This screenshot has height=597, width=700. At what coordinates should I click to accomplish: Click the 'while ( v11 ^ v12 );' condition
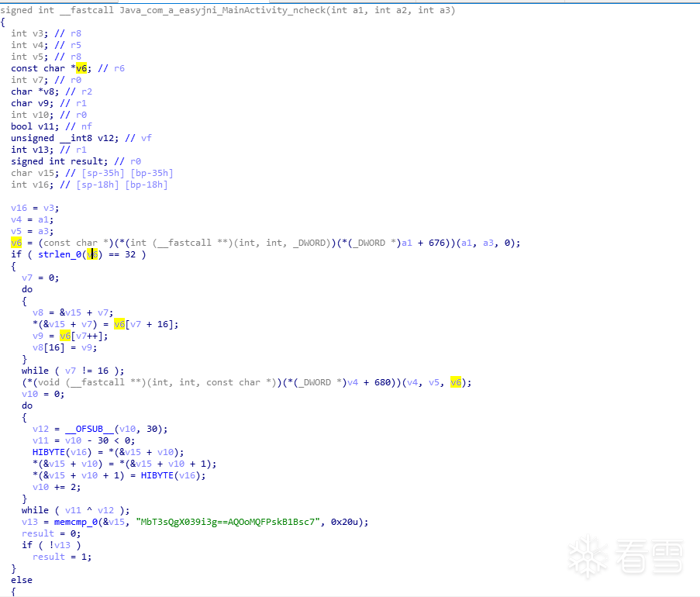75,510
